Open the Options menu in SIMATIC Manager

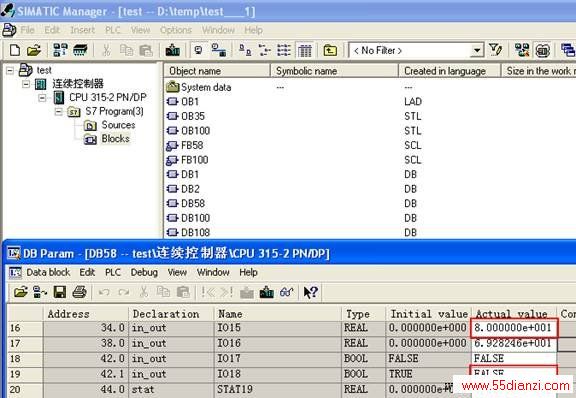(x=176, y=30)
